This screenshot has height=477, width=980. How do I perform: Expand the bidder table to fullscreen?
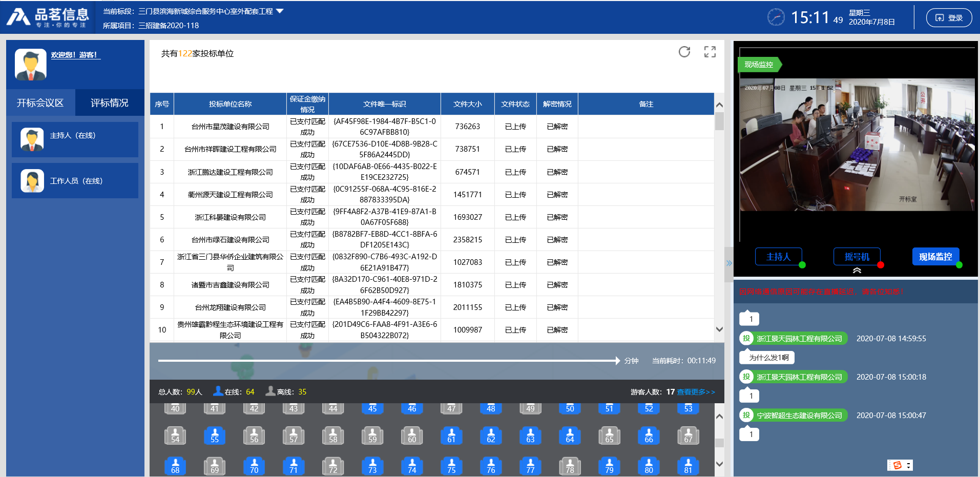[x=710, y=52]
